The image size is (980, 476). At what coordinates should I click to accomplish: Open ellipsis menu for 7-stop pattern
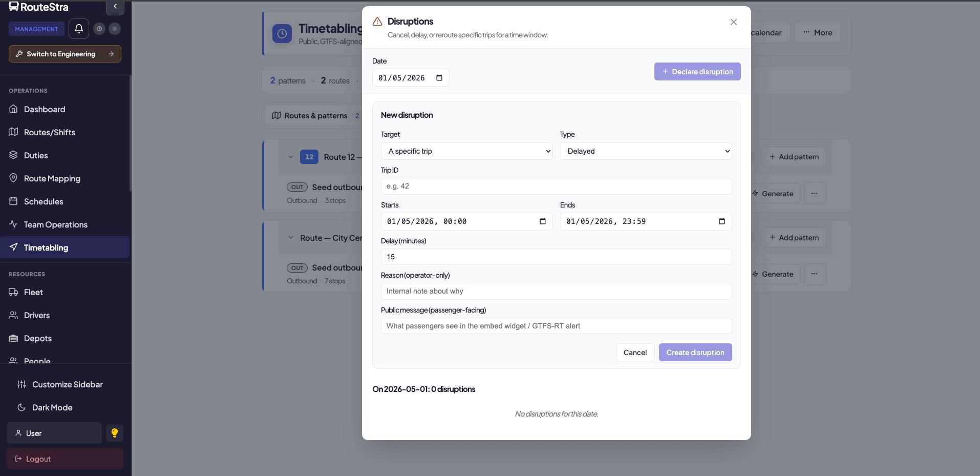tap(815, 274)
